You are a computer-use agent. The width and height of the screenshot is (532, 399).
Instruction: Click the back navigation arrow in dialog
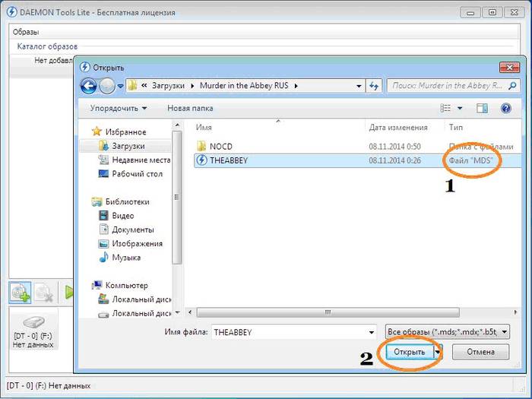tap(89, 86)
